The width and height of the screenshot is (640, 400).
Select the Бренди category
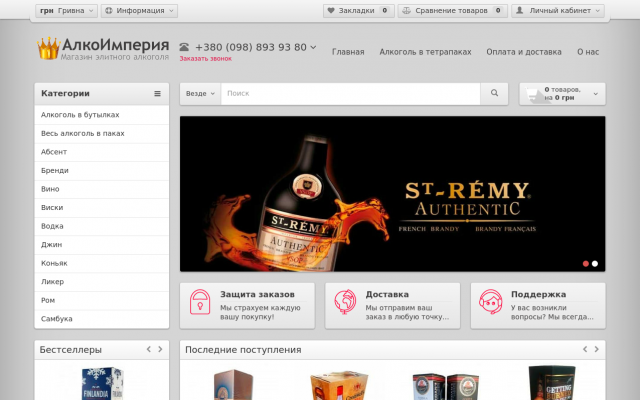(x=102, y=171)
